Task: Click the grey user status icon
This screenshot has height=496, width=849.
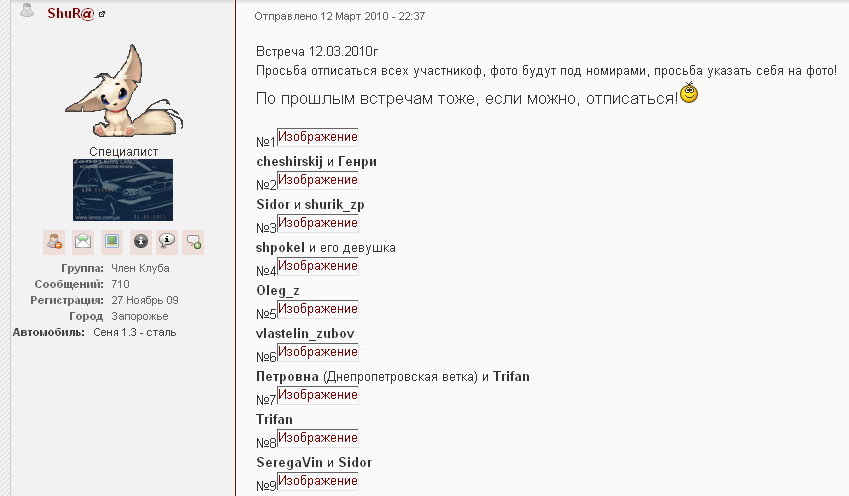Action: [x=27, y=10]
